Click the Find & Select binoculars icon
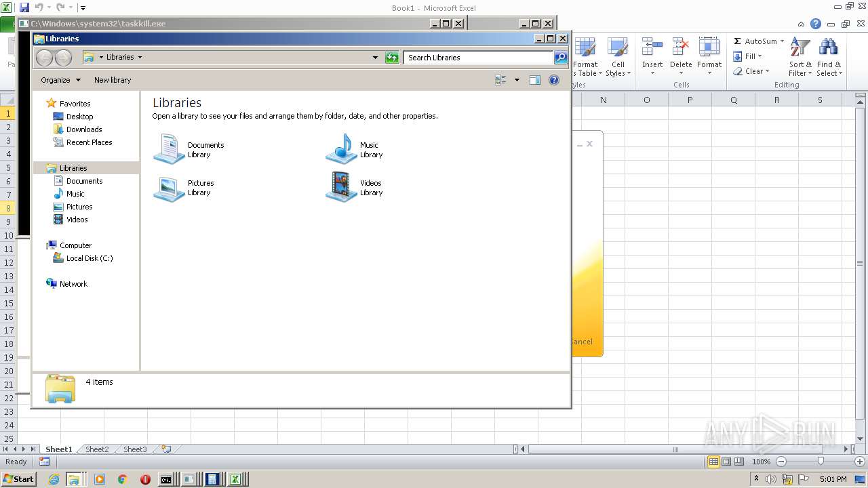This screenshot has width=868, height=488. coord(828,47)
